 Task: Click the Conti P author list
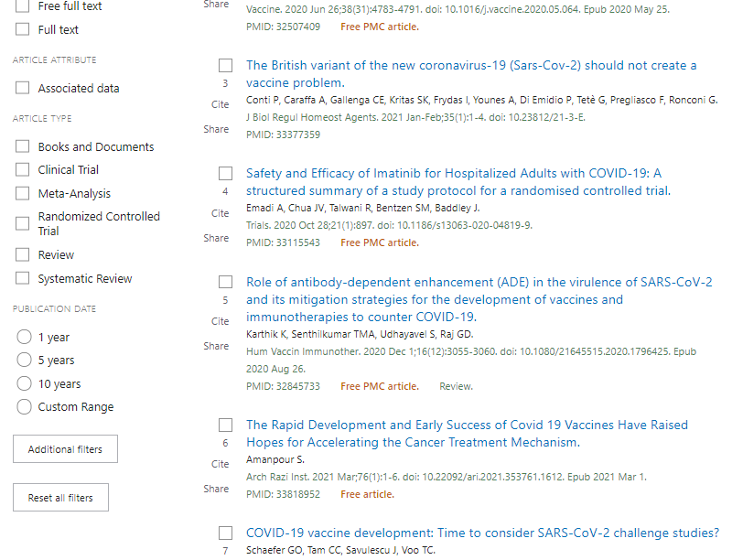pyautogui.click(x=482, y=100)
